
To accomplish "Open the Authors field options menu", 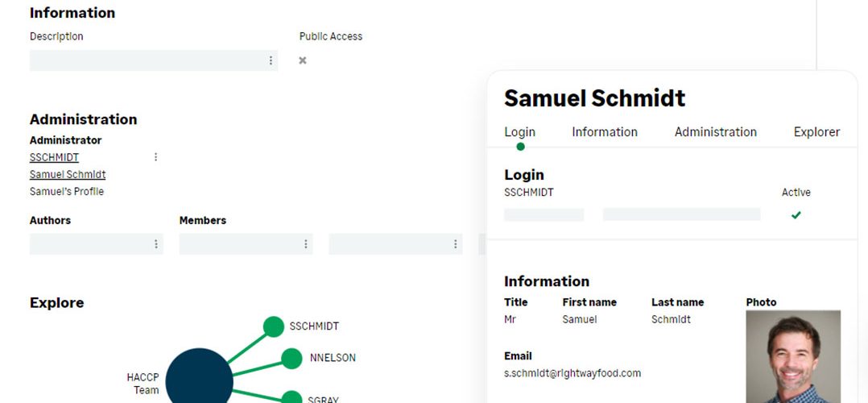I will (x=156, y=244).
